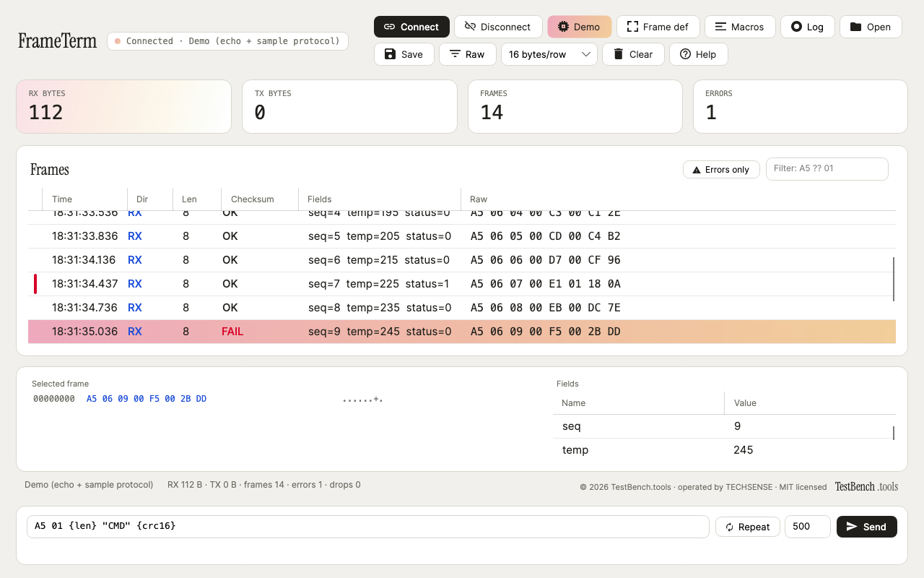Click the red marker beside seq=7 row
This screenshot has height=578, width=924.
tap(35, 284)
